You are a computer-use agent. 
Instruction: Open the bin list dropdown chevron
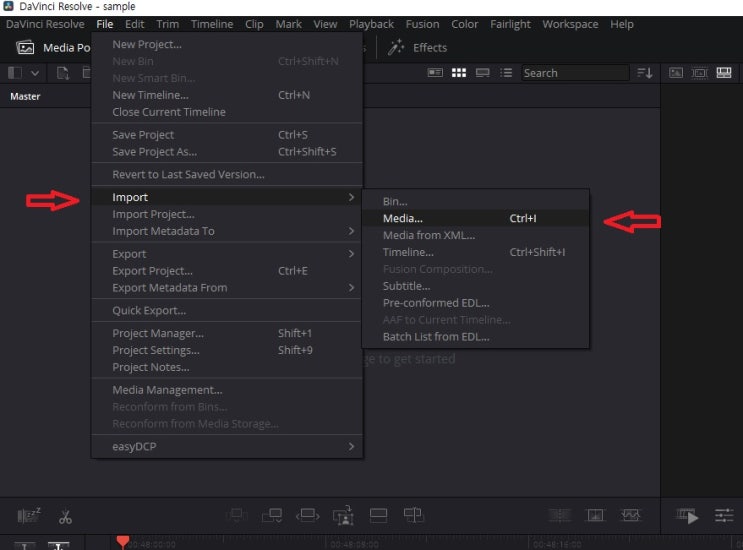[35, 73]
